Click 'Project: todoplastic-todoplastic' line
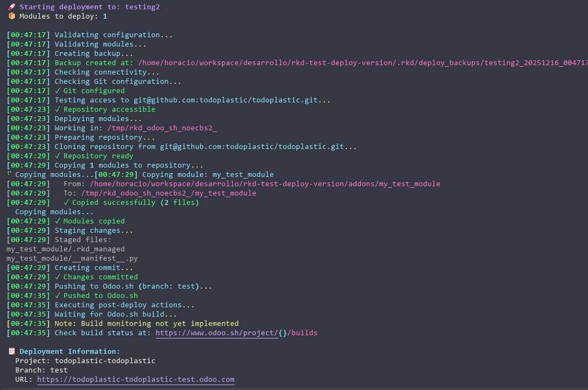588x390 pixels. pos(85,361)
